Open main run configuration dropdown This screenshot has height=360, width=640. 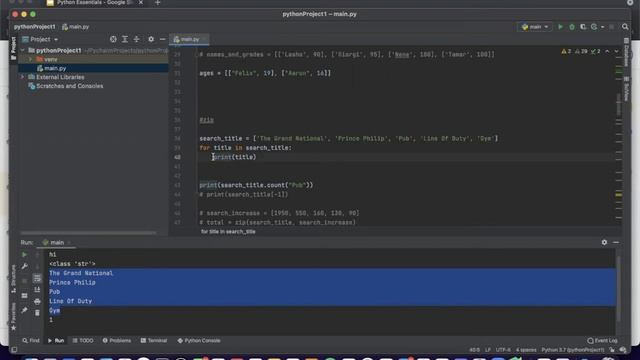pyautogui.click(x=535, y=27)
